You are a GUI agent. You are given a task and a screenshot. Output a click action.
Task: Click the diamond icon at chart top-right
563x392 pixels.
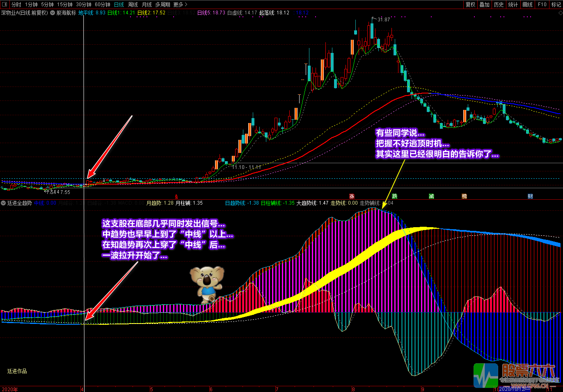pos(560,13)
